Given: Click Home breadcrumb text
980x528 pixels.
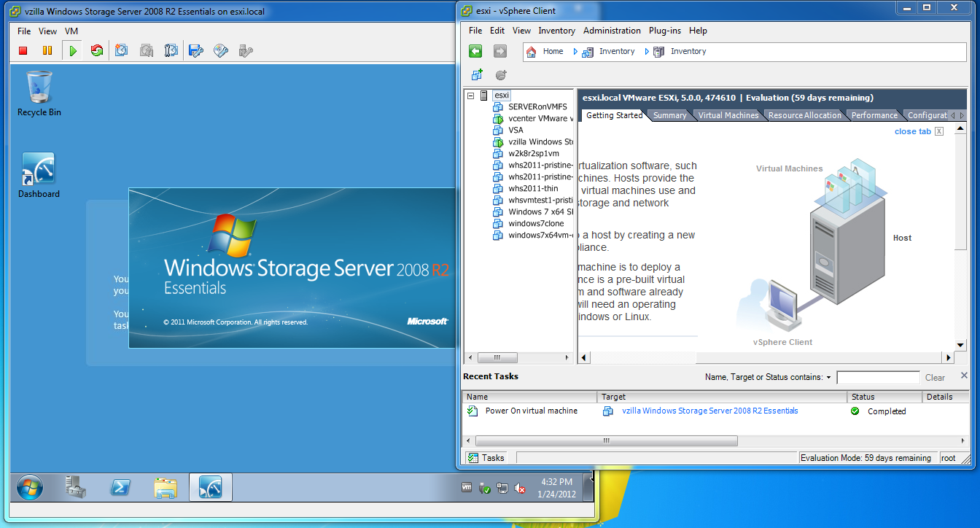Looking at the screenshot, I should pos(553,52).
